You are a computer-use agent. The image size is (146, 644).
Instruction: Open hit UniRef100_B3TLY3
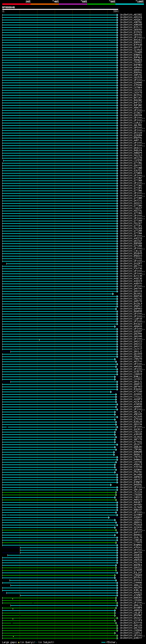pyautogui.click(x=131, y=27)
